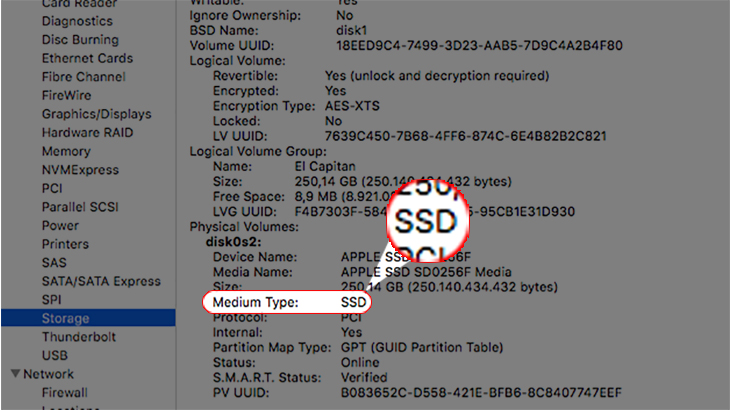Select Memory in the sidebar

[x=66, y=152]
